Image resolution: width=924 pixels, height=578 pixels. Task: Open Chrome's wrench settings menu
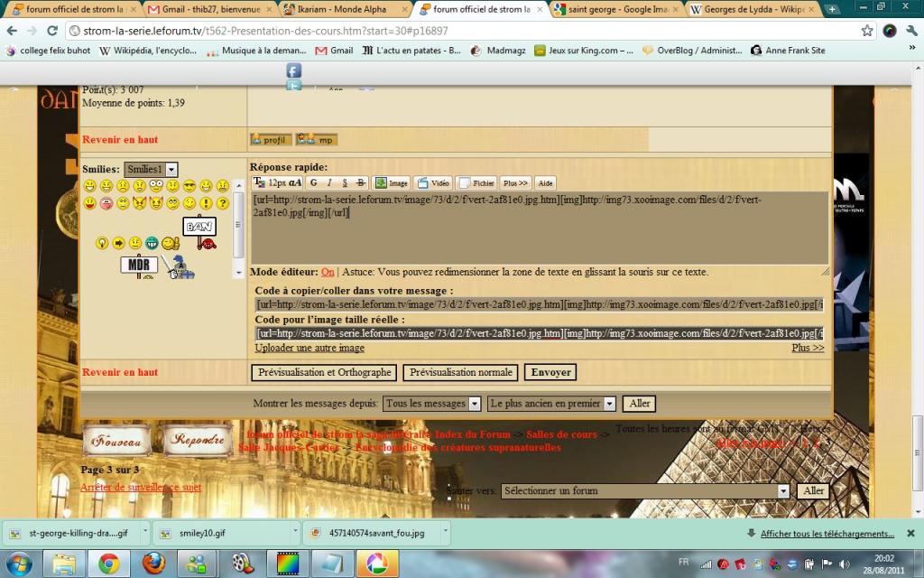coord(911,31)
